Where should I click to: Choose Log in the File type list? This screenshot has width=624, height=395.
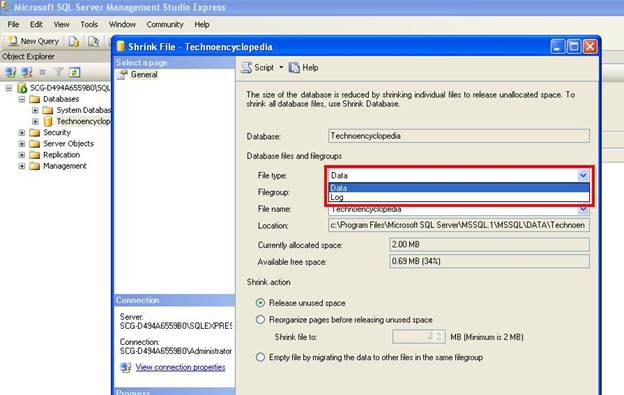click(458, 197)
